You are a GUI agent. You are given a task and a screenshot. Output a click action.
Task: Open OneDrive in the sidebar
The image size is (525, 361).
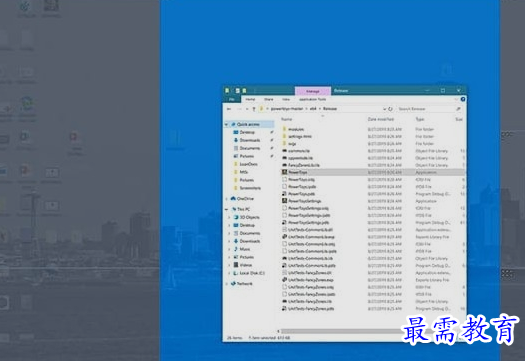(242, 199)
